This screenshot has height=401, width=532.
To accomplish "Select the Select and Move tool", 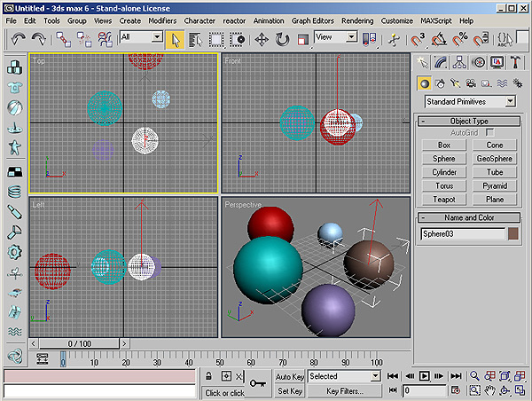I will [262, 39].
